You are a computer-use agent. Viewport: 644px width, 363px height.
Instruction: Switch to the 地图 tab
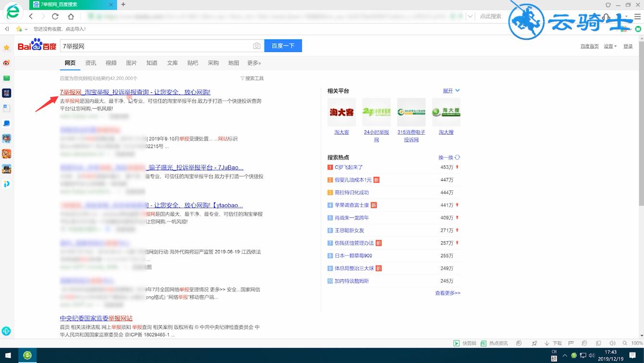coord(233,63)
